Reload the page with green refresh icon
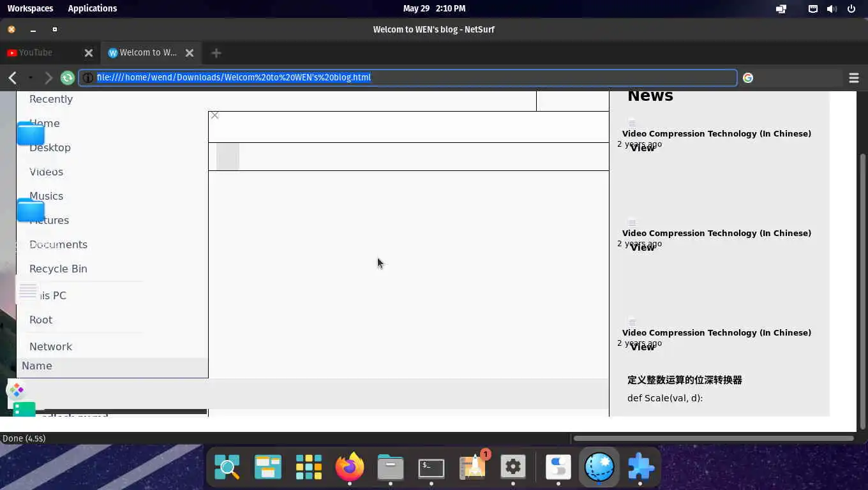The image size is (868, 490). coord(68,78)
